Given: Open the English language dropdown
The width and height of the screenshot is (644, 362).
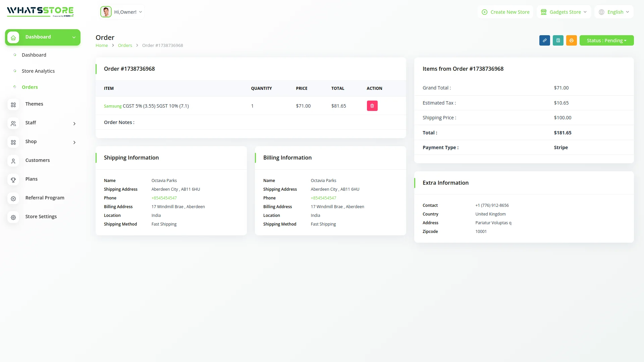Looking at the screenshot, I should click(x=614, y=12).
